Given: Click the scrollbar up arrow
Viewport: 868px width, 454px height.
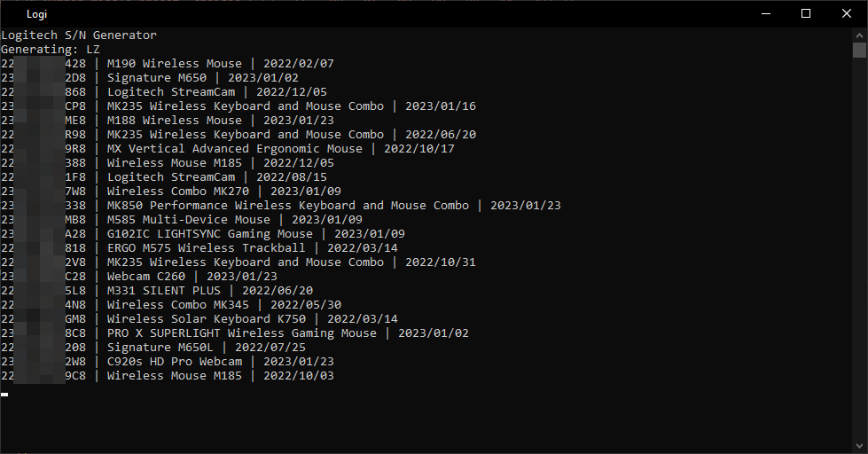Looking at the screenshot, I should click(859, 35).
